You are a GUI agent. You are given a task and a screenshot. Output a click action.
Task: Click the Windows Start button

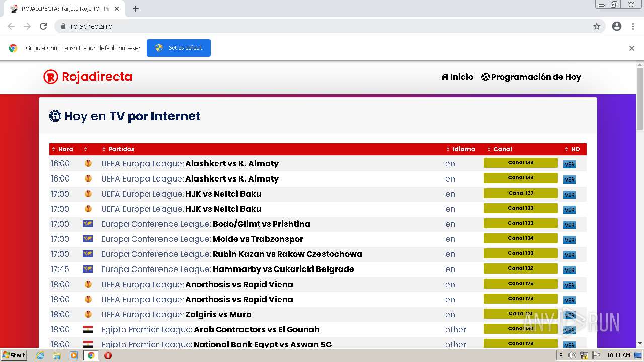[x=14, y=355]
